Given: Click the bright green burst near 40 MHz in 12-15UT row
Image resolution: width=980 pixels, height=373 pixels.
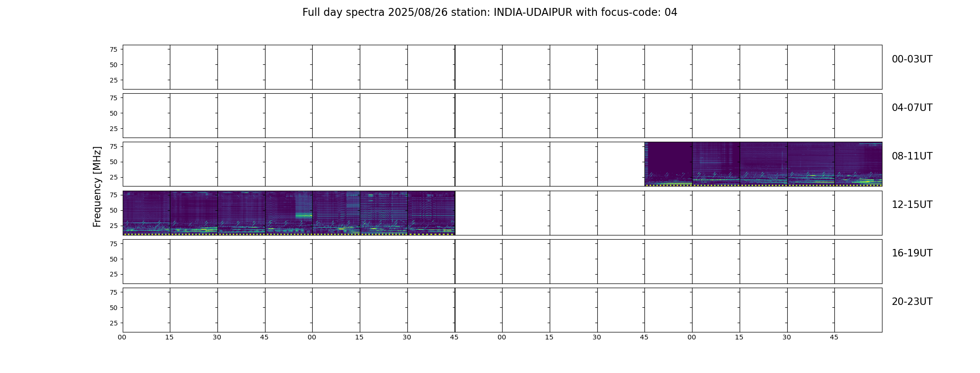Looking at the screenshot, I should coord(304,215).
